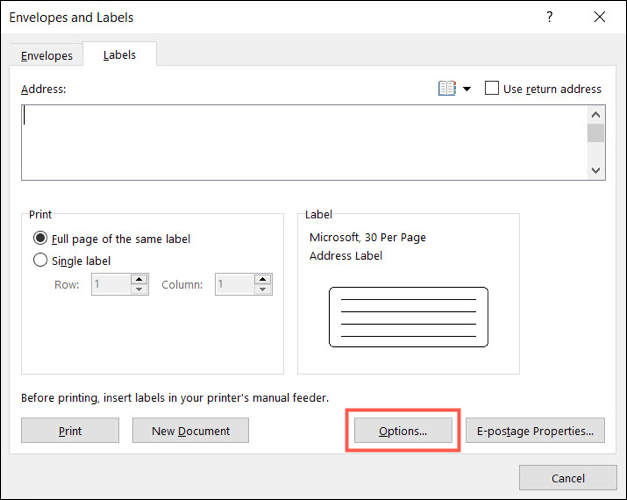Select the Single label radio button
This screenshot has height=500, width=627.
point(41,261)
